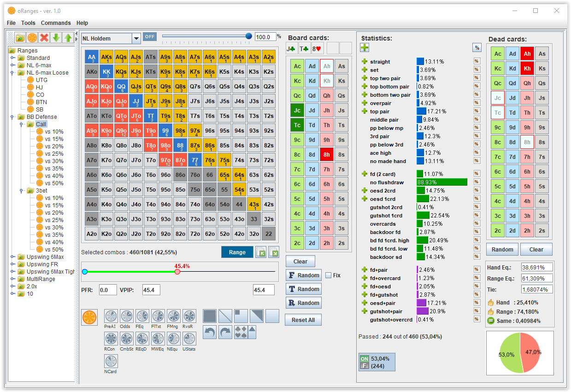
Task: Open the File menu
Action: (x=11, y=23)
